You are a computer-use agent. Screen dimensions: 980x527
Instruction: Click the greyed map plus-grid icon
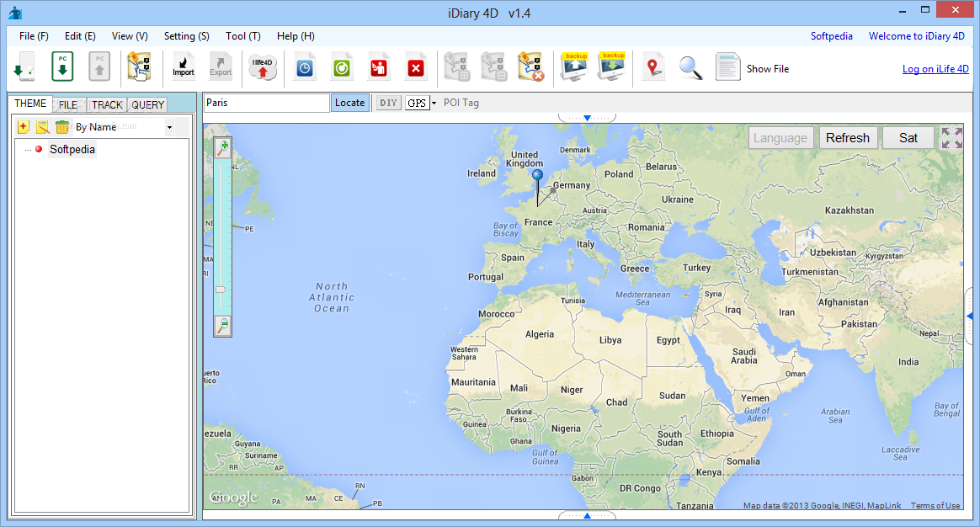tap(457, 67)
